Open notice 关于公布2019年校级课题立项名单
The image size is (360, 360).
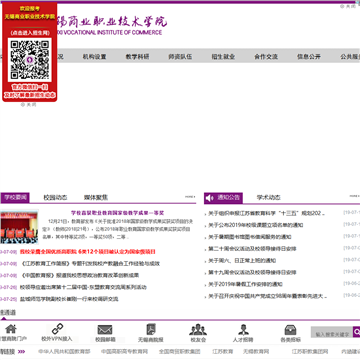[x=256, y=225]
